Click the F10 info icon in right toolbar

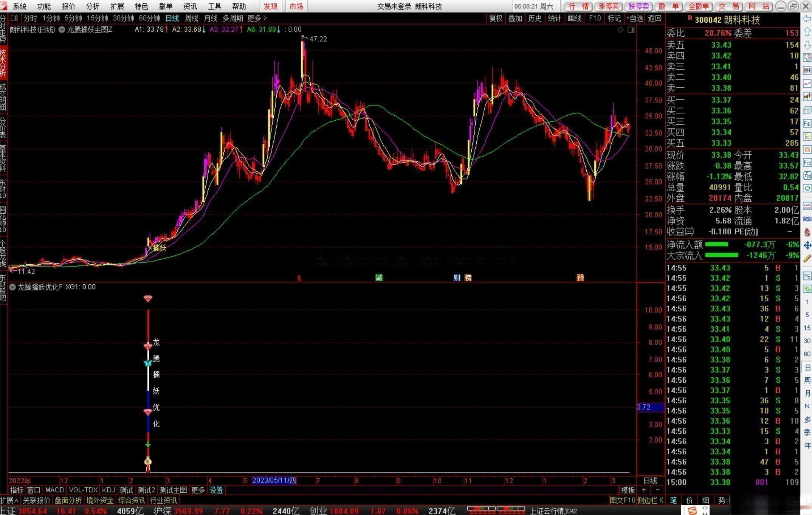click(x=807, y=123)
